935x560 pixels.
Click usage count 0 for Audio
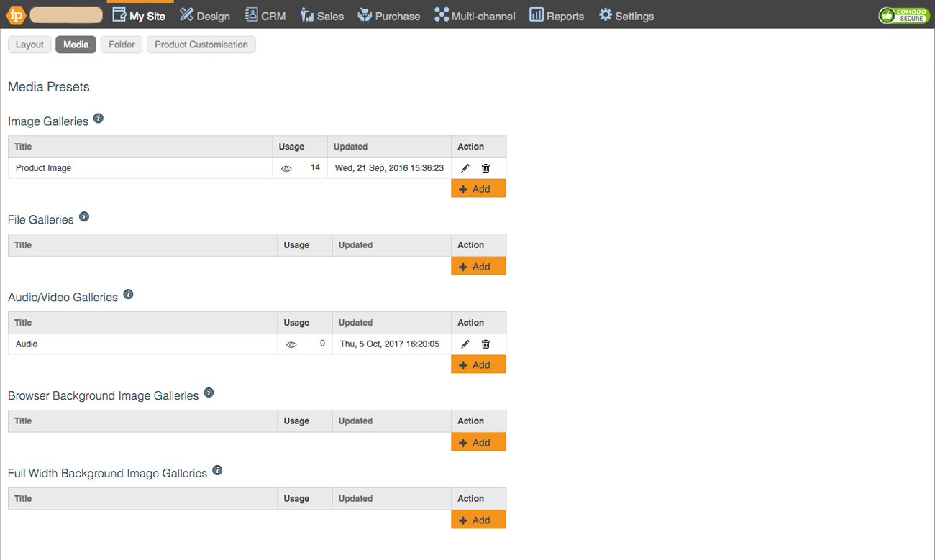coord(322,344)
